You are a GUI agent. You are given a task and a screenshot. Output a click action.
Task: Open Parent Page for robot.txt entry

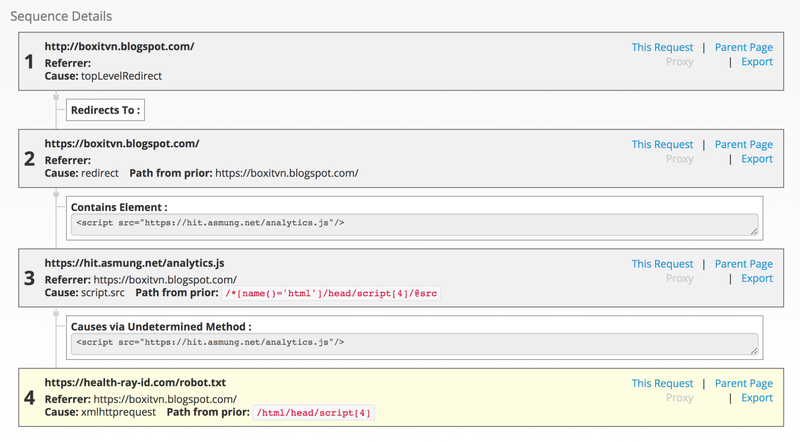tap(743, 383)
